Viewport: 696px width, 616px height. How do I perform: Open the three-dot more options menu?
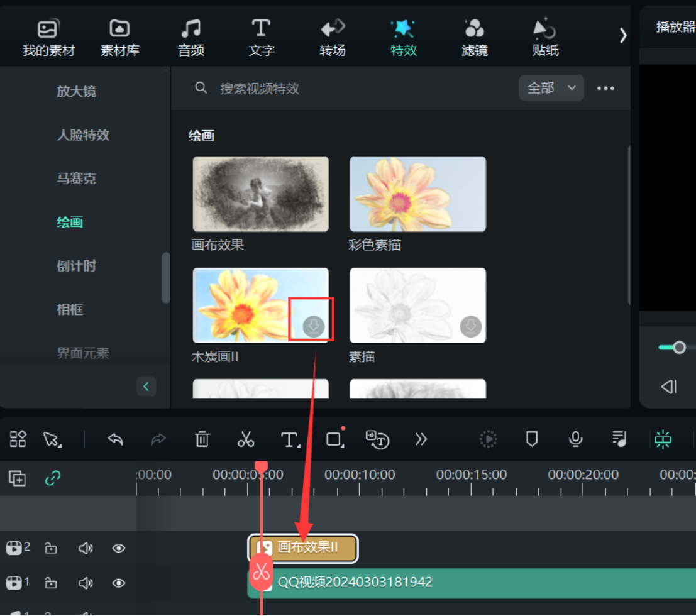point(605,89)
